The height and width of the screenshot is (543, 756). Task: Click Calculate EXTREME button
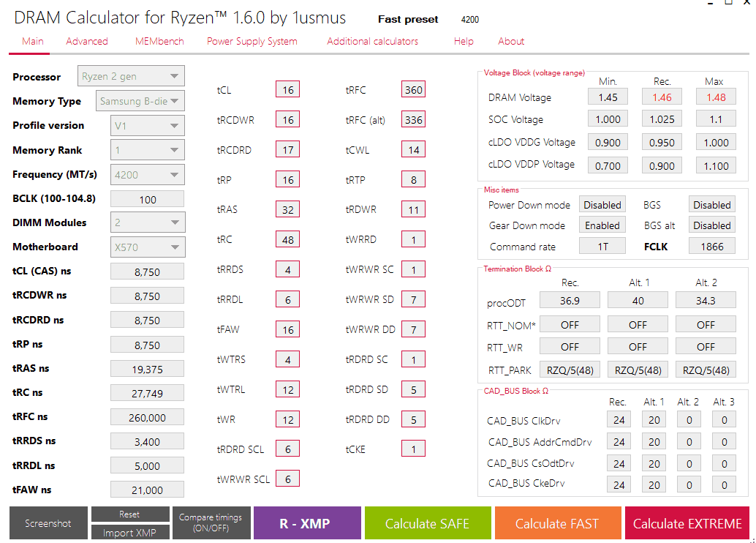687,523
